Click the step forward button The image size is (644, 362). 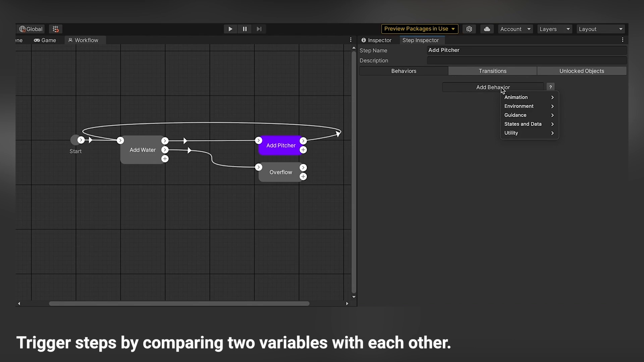click(259, 29)
